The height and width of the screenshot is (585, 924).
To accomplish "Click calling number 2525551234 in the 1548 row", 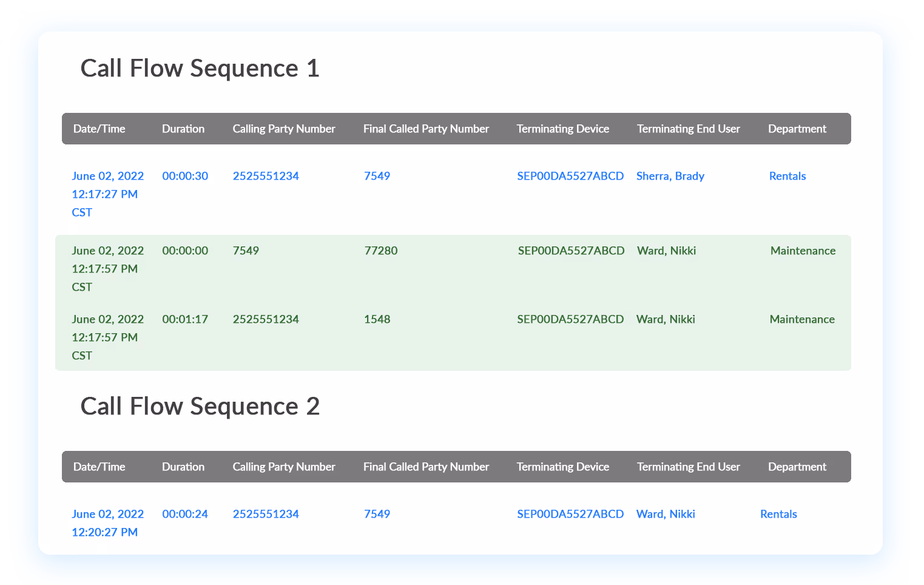I will click(266, 319).
